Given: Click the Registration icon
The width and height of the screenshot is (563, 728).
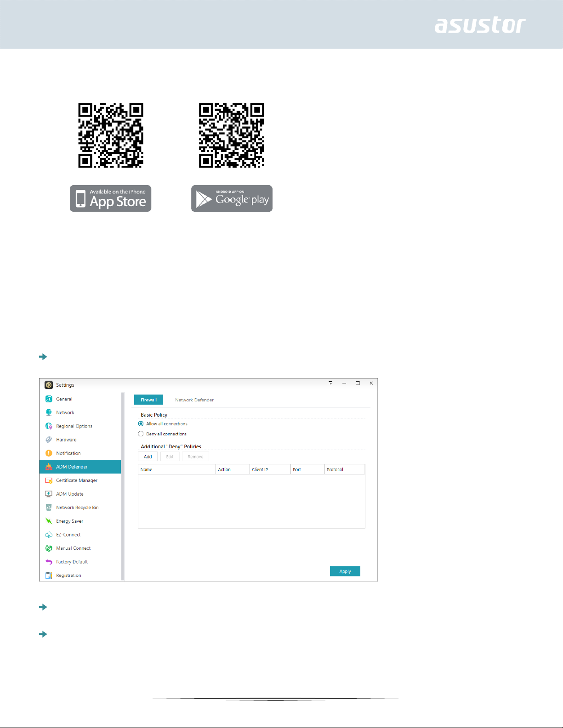Looking at the screenshot, I should pos(49,575).
